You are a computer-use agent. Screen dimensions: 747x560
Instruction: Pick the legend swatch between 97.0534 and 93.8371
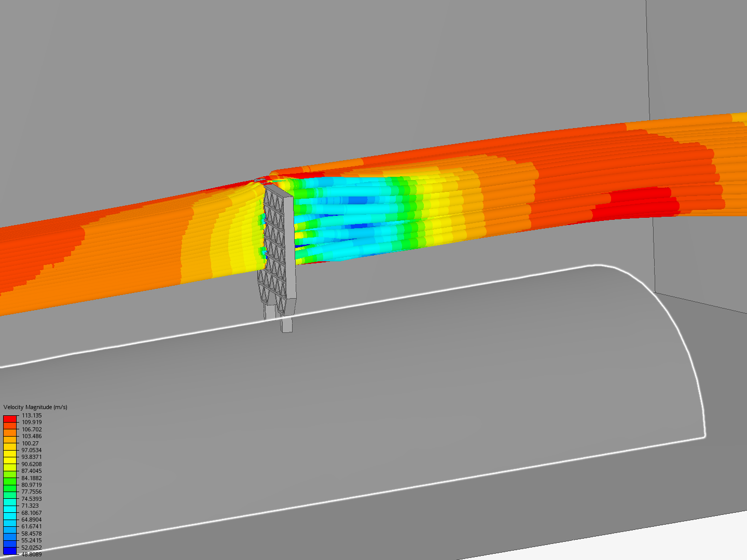pyautogui.click(x=10, y=454)
